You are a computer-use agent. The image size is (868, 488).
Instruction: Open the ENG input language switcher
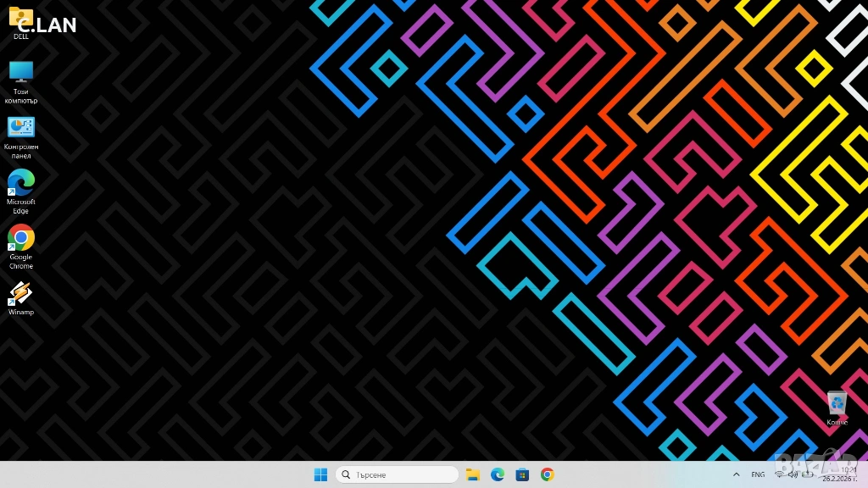pos(758,474)
